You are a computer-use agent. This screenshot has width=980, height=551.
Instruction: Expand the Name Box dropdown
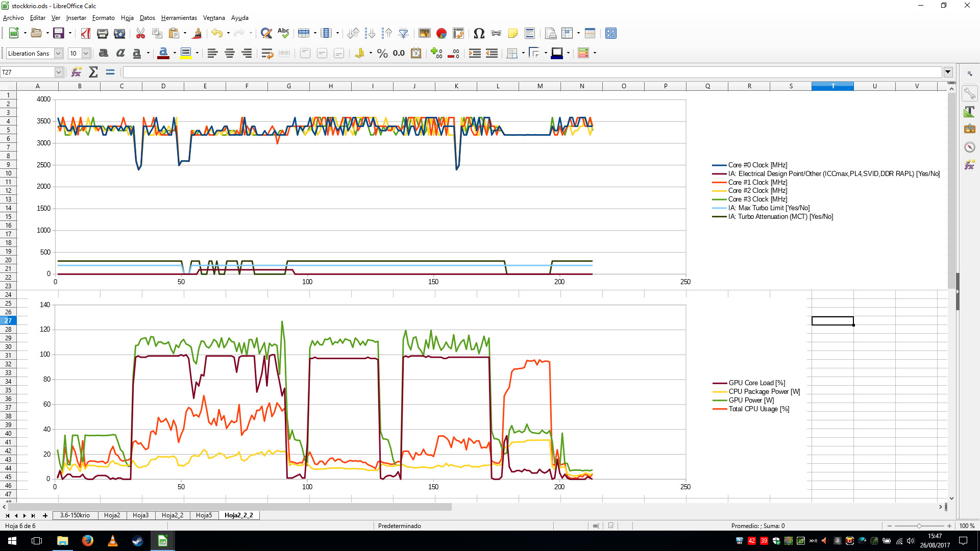[59, 72]
